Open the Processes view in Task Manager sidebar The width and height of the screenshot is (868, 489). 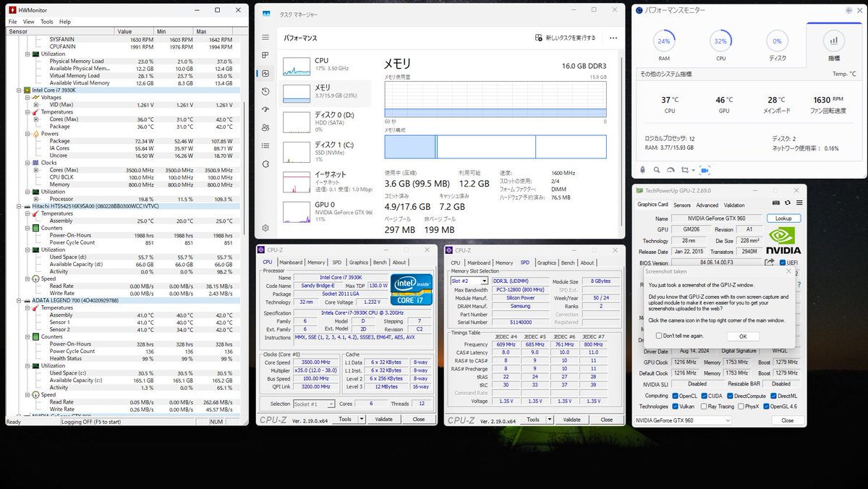pos(265,54)
